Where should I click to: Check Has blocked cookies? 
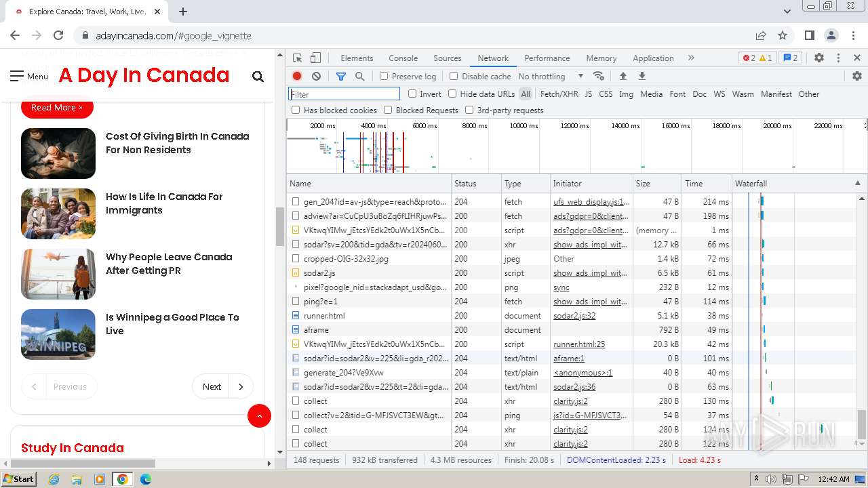tap(296, 110)
